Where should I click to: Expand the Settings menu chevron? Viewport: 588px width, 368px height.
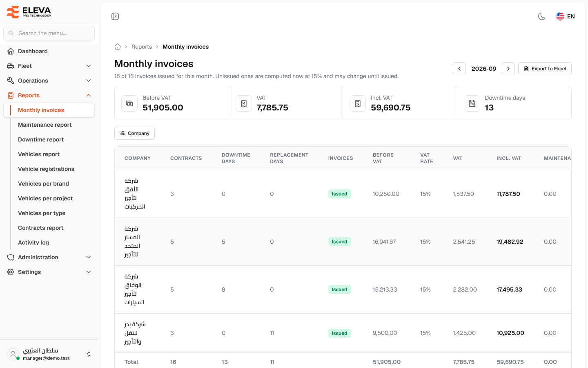[89, 272]
